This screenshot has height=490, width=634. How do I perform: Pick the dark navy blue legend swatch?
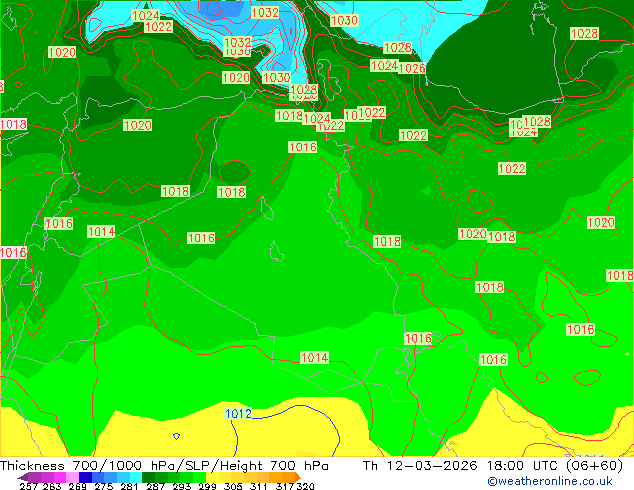(x=85, y=477)
